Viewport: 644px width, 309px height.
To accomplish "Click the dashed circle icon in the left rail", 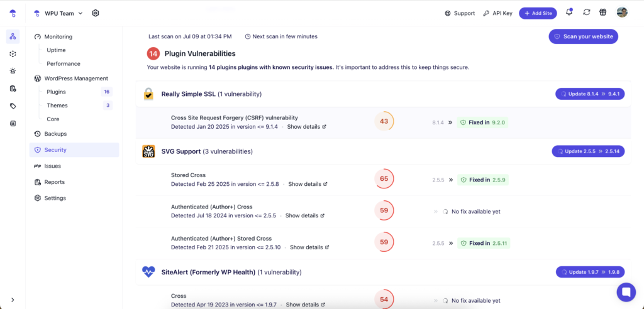I will 13,54.
